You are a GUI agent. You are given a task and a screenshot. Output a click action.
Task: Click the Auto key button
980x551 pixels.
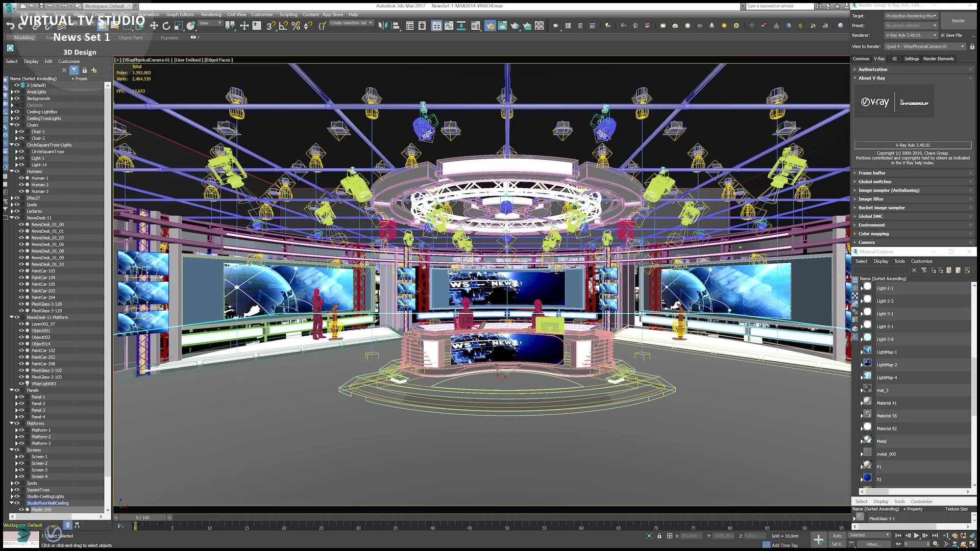[837, 536]
